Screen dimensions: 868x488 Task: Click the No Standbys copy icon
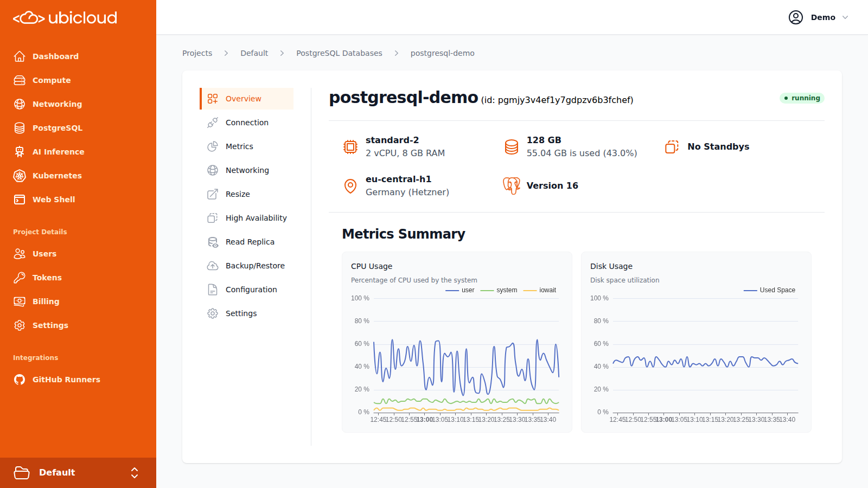coord(672,147)
